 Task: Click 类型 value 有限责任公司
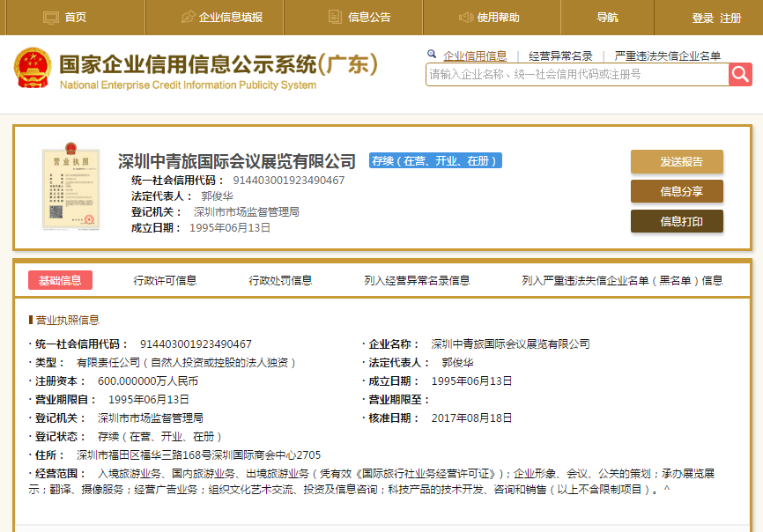coord(186,363)
